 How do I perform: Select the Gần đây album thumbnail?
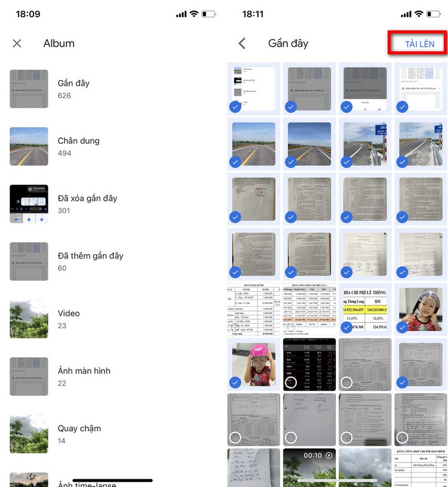point(29,89)
